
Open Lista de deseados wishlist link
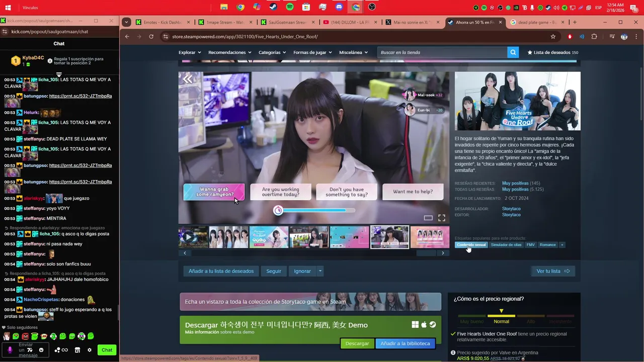coord(552,52)
